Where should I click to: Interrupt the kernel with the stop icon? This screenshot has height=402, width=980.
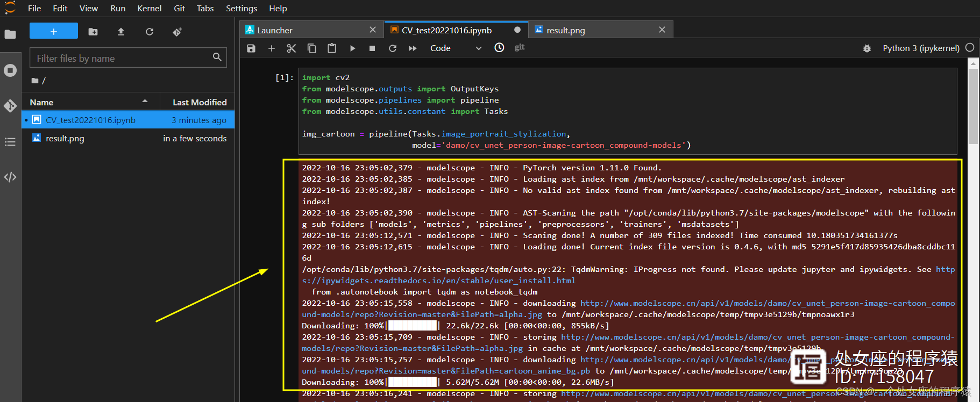(372, 48)
